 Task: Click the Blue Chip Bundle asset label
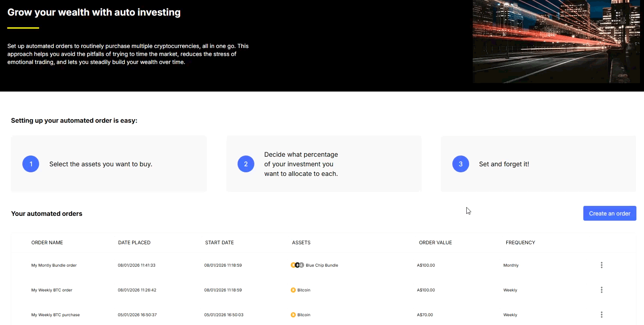tap(322, 265)
